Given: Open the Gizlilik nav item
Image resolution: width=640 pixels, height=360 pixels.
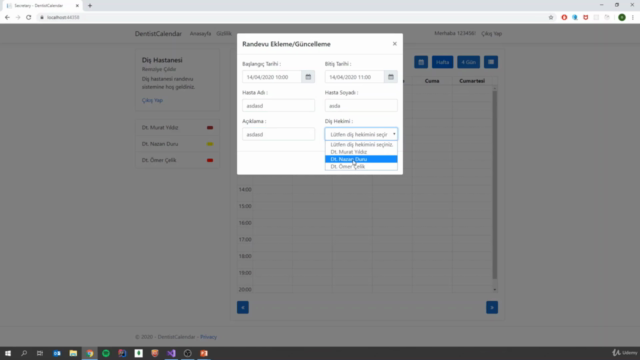Looking at the screenshot, I should coord(224,33).
